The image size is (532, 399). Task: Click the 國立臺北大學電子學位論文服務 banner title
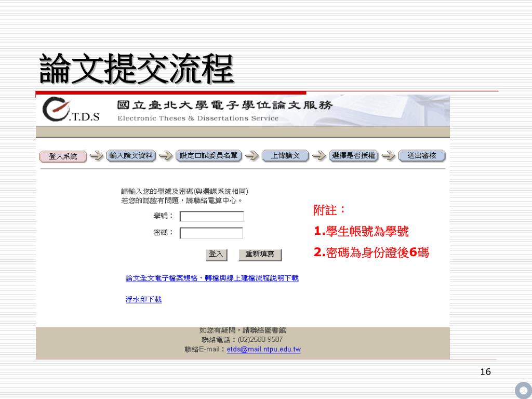click(x=225, y=105)
